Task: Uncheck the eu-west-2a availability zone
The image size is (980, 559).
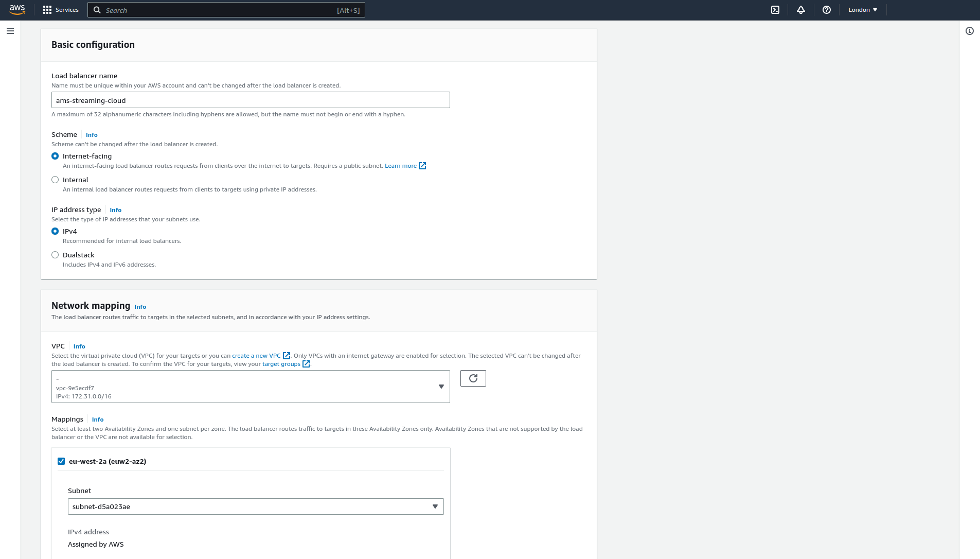Action: click(x=61, y=461)
